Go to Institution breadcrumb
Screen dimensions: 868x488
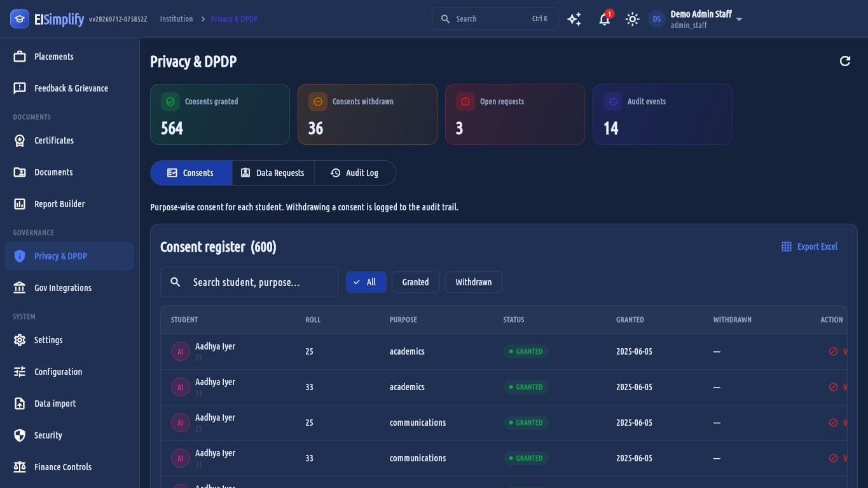pyautogui.click(x=176, y=19)
